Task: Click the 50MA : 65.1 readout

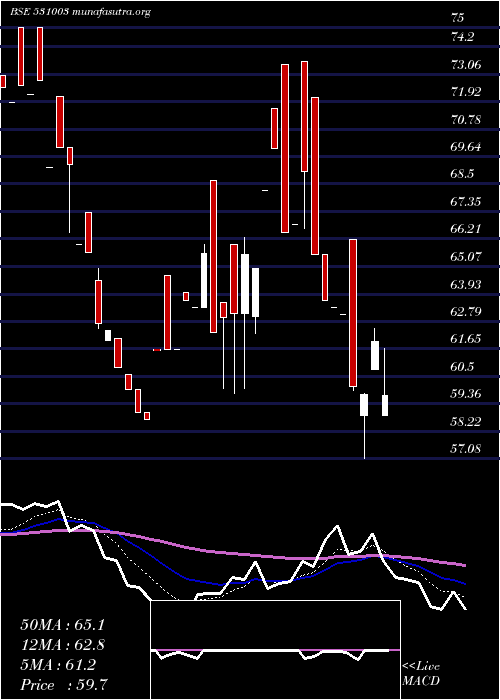Action: tap(62, 625)
